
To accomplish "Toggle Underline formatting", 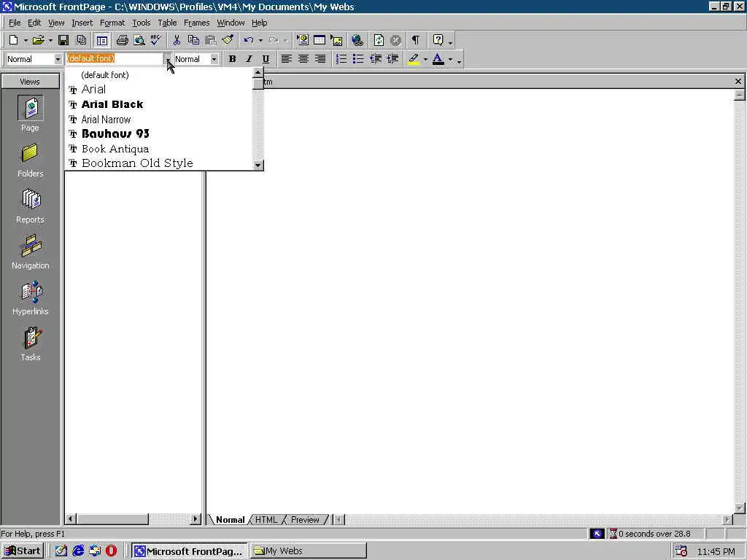I will (266, 59).
